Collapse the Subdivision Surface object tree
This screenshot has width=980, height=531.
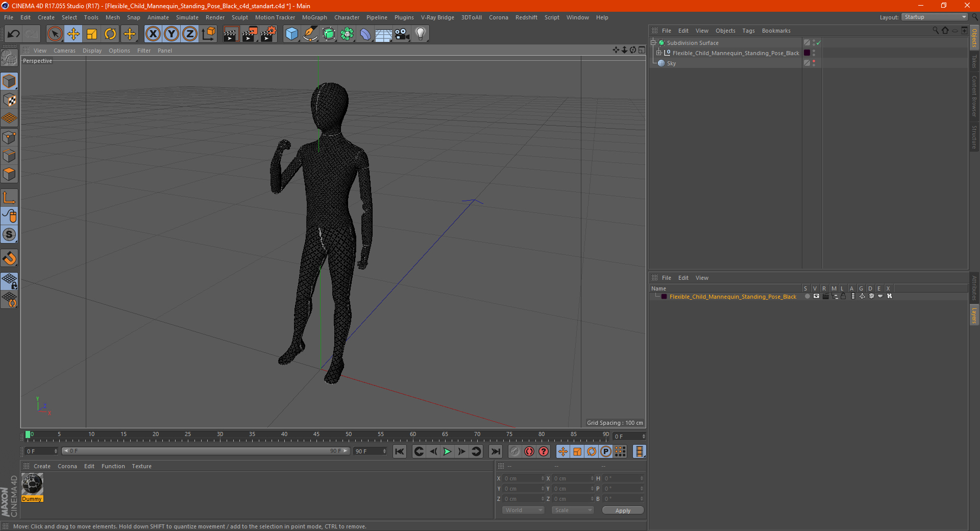point(653,43)
